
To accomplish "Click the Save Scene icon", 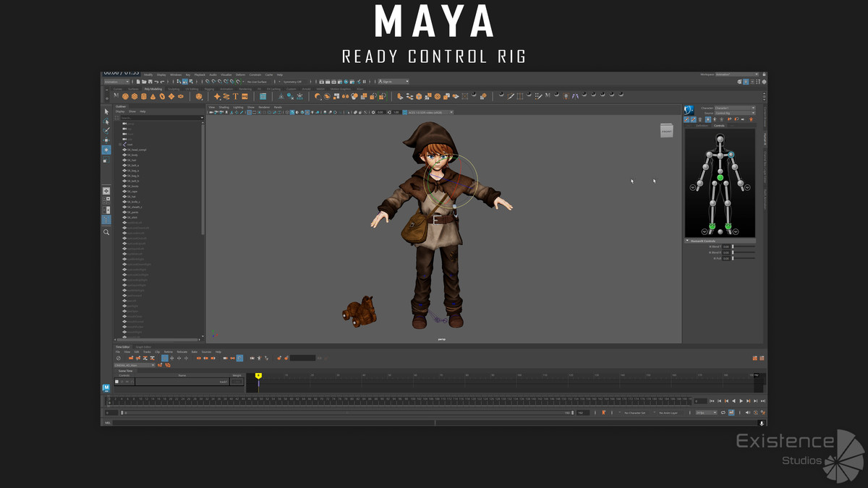I will coord(150,82).
